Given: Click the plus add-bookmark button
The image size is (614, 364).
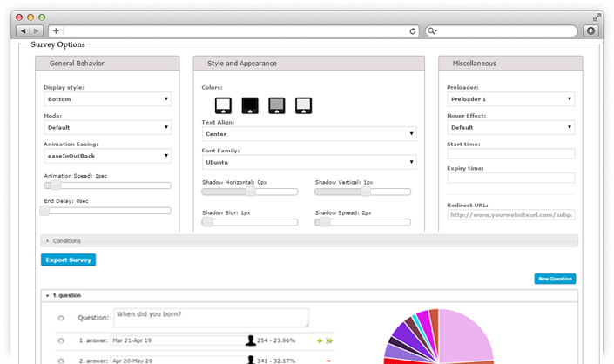Looking at the screenshot, I should pyautogui.click(x=56, y=31).
